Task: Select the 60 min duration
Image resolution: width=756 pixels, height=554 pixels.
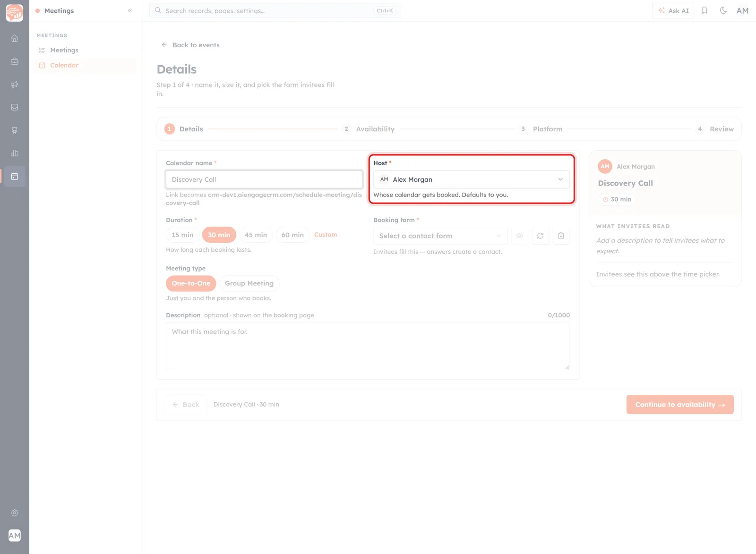Action: [x=292, y=235]
